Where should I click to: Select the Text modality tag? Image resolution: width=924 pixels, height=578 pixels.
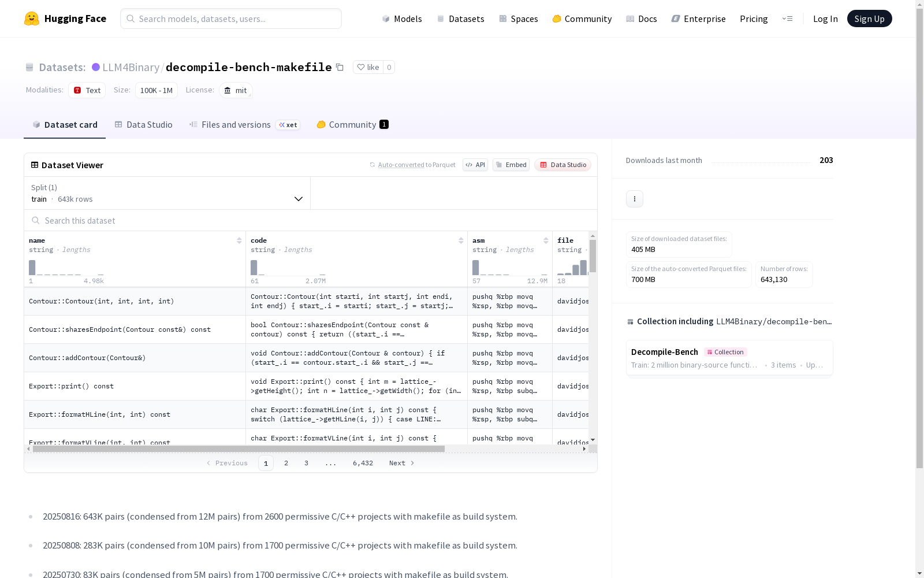[x=87, y=90]
